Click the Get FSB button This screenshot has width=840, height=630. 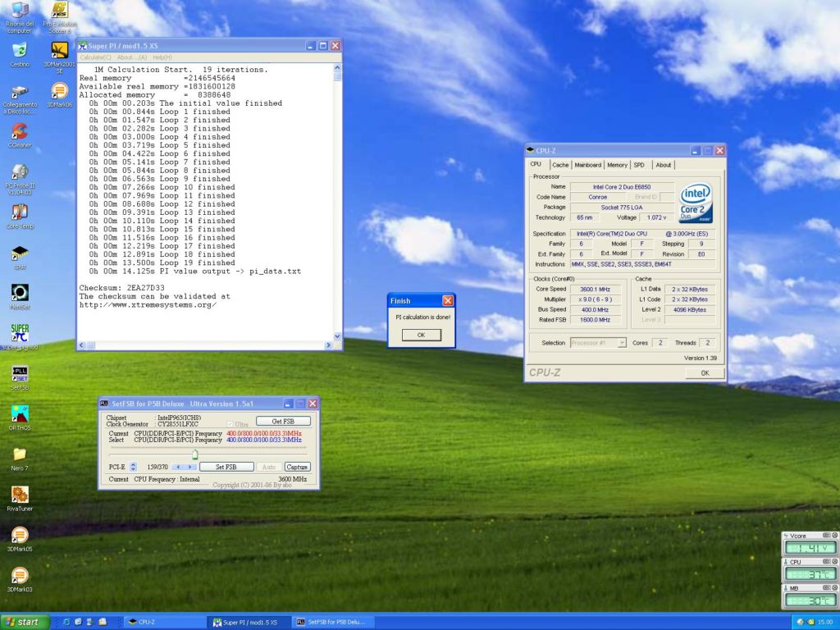[x=283, y=421]
